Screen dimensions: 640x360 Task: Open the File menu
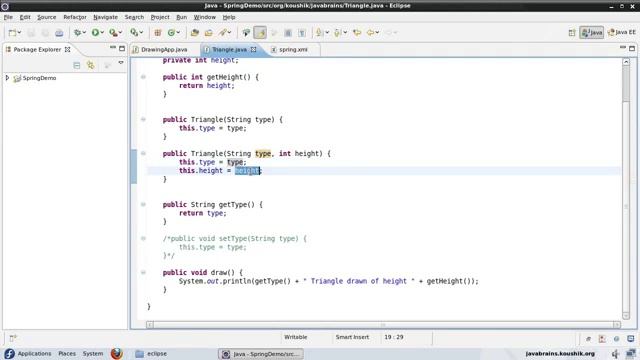click(8, 17)
